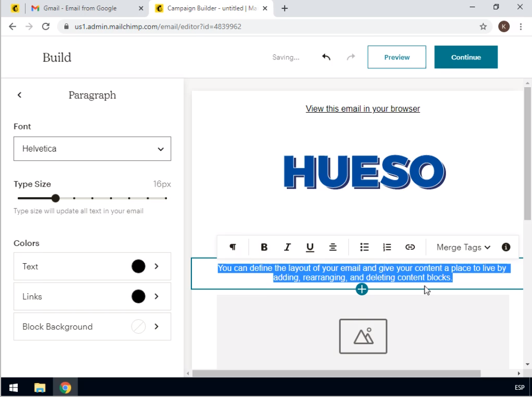Screen dimensions: 532x397
Task: Open text alignment options
Action: click(333, 247)
